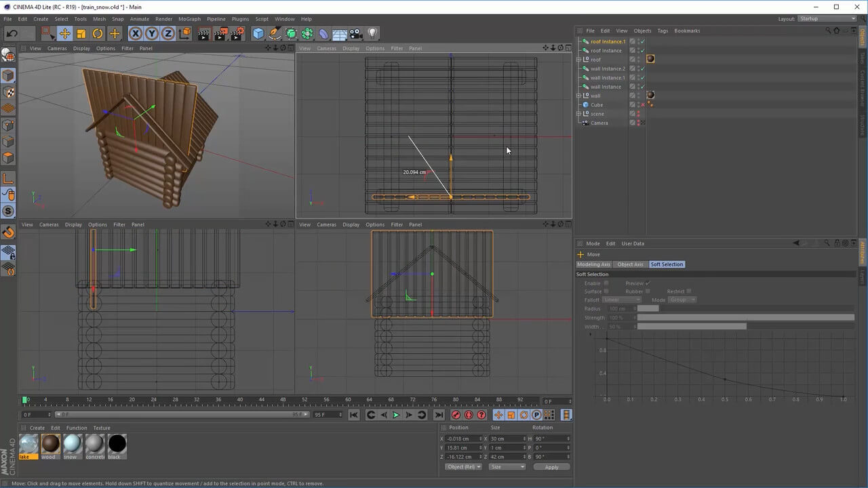Expand the scene group in the object tree
868x488 pixels.
tap(578, 114)
